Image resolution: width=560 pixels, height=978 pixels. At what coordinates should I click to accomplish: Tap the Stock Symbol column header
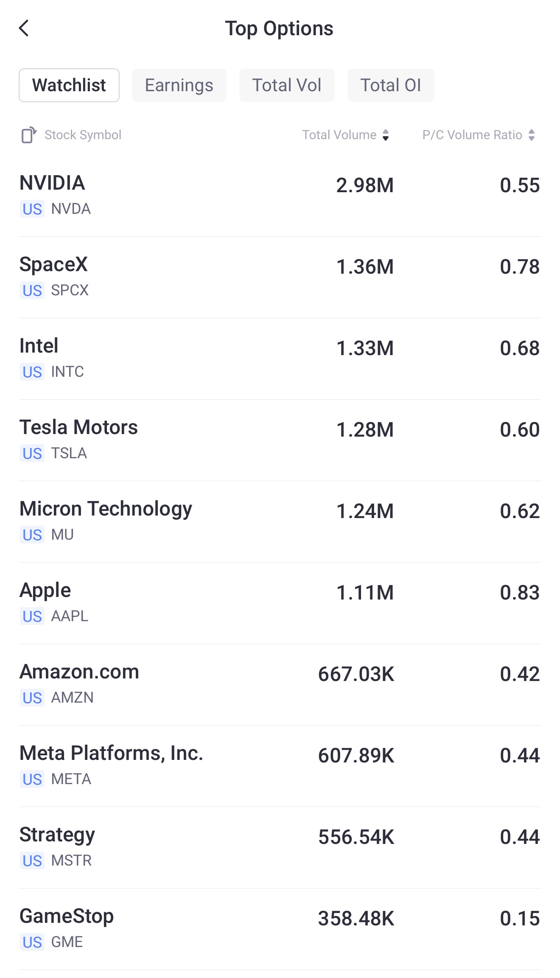click(83, 135)
